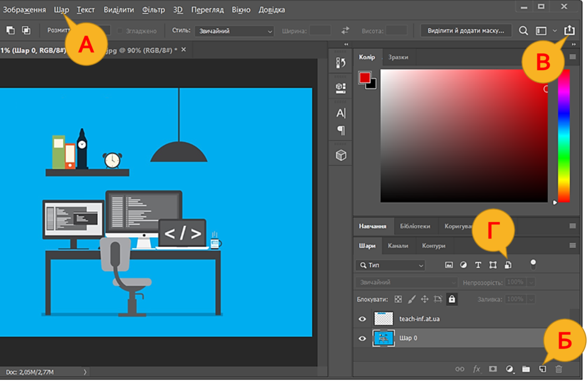
Task: Expand collapsed icon dock with double arrow
Action: point(346,44)
